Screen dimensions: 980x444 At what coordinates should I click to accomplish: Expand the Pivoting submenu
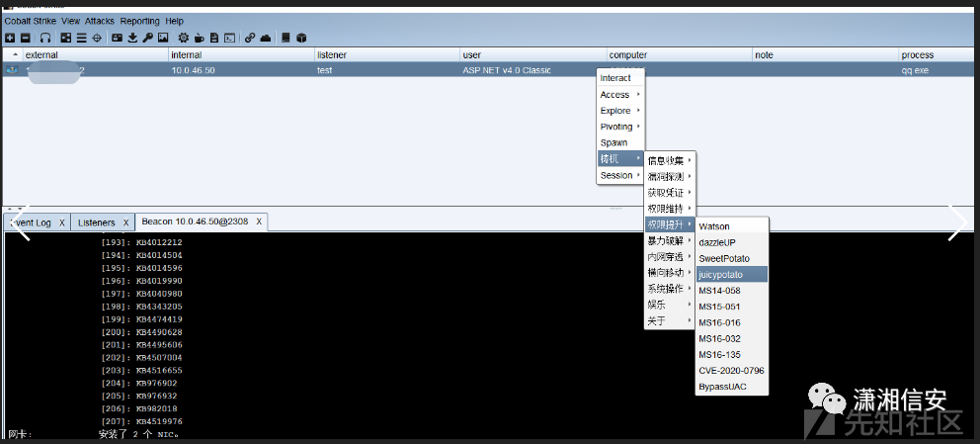tap(620, 127)
